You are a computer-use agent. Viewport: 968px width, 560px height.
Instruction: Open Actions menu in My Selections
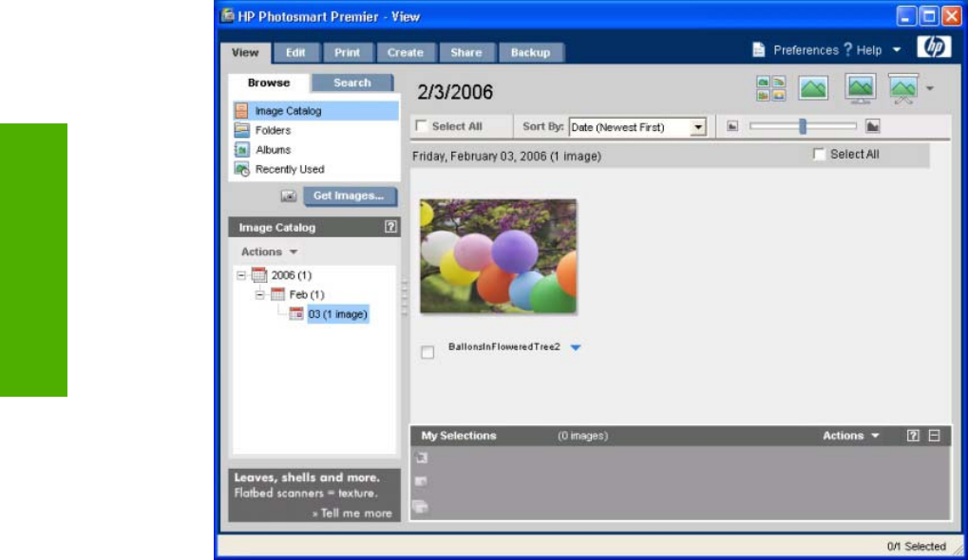pos(851,436)
